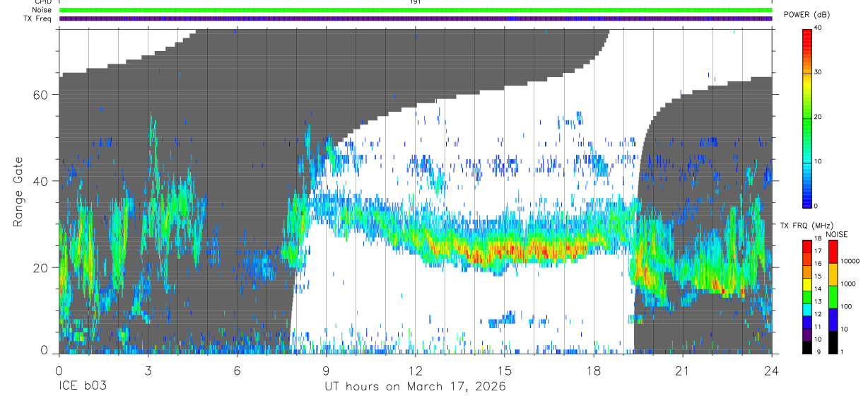Click the red top section of the POWER colorbar
Screen dimensions: 868x401
pyautogui.click(x=807, y=42)
